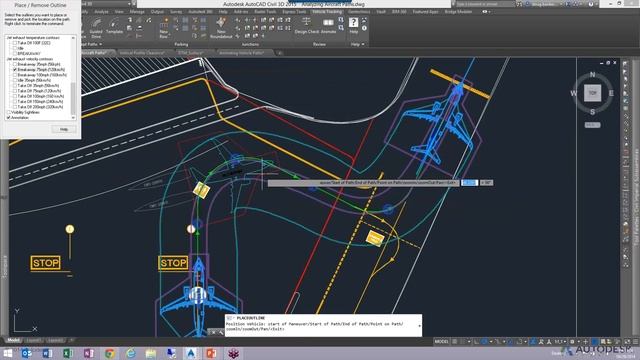640x360 pixels.
Task: Open the Manage ribbon tab
Action: tap(137, 12)
